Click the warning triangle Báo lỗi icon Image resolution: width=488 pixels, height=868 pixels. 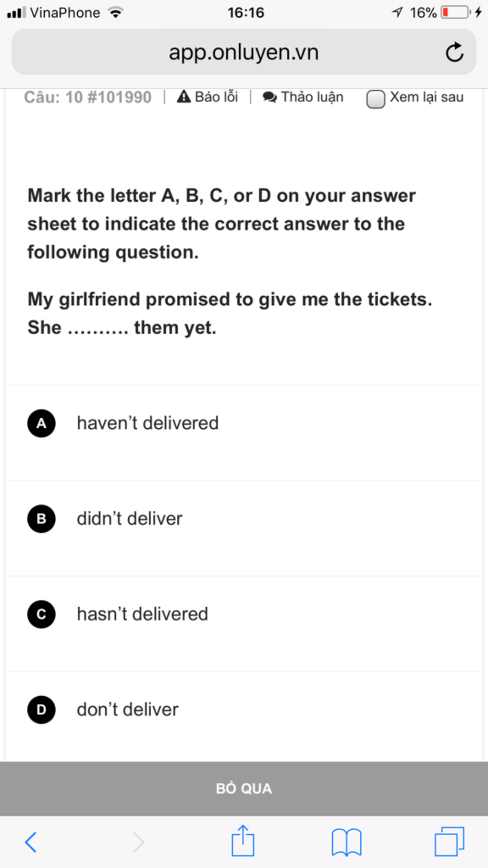[x=183, y=97]
